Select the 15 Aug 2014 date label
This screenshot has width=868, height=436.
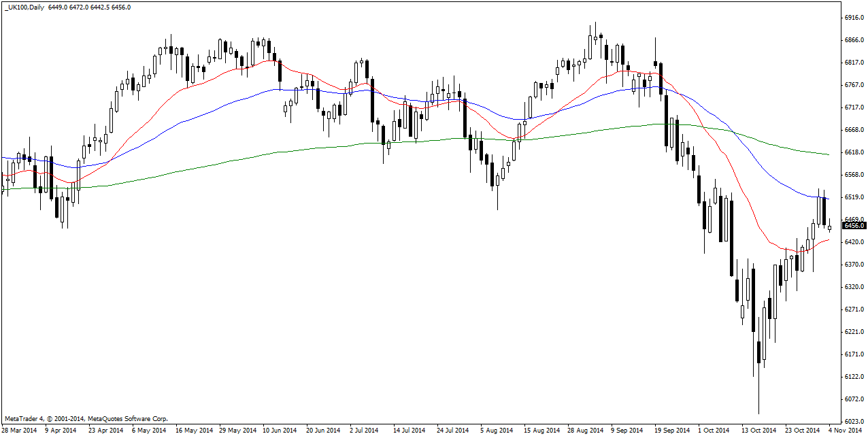point(541,430)
